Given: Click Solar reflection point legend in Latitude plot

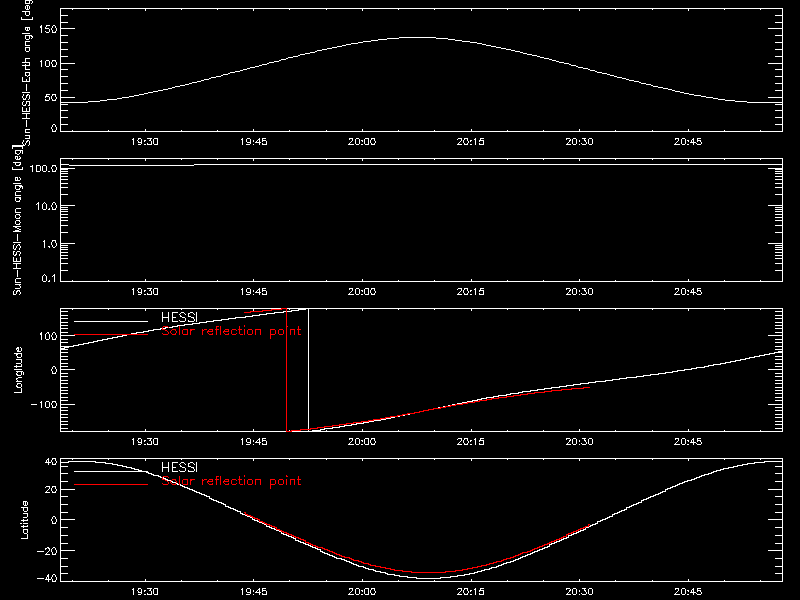Looking at the screenshot, I should [231, 481].
